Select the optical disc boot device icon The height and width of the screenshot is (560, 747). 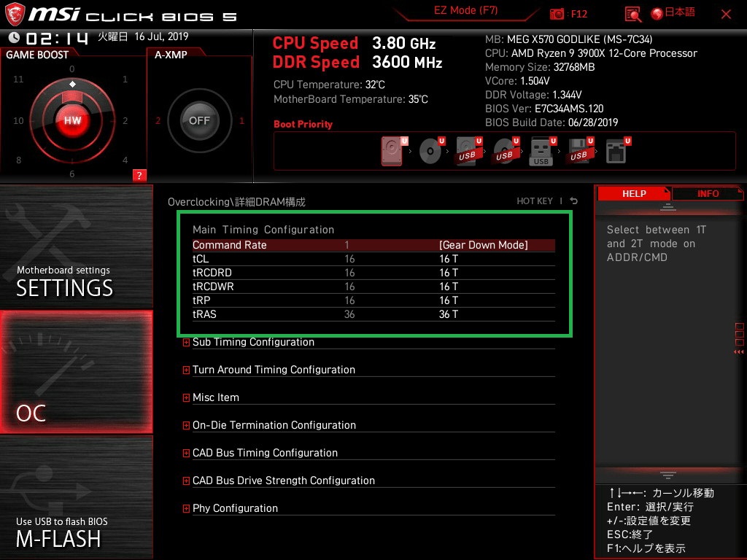click(432, 151)
